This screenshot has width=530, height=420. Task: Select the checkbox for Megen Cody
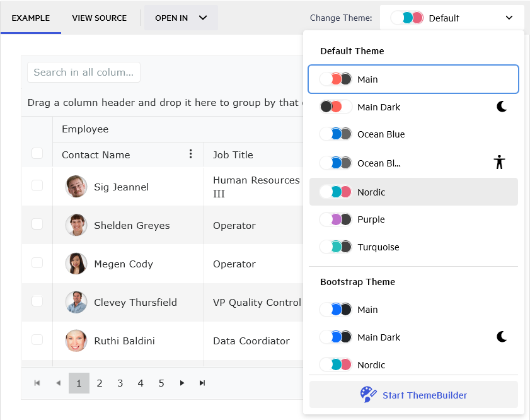(37, 263)
